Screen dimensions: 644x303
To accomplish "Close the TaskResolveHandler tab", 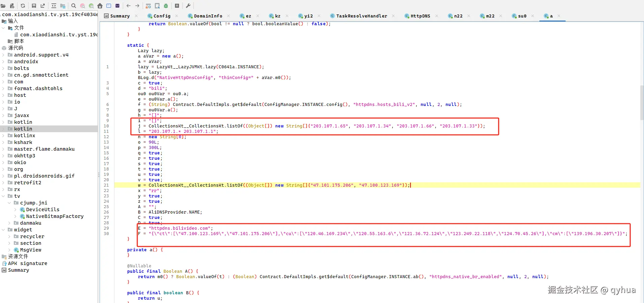I will point(393,16).
